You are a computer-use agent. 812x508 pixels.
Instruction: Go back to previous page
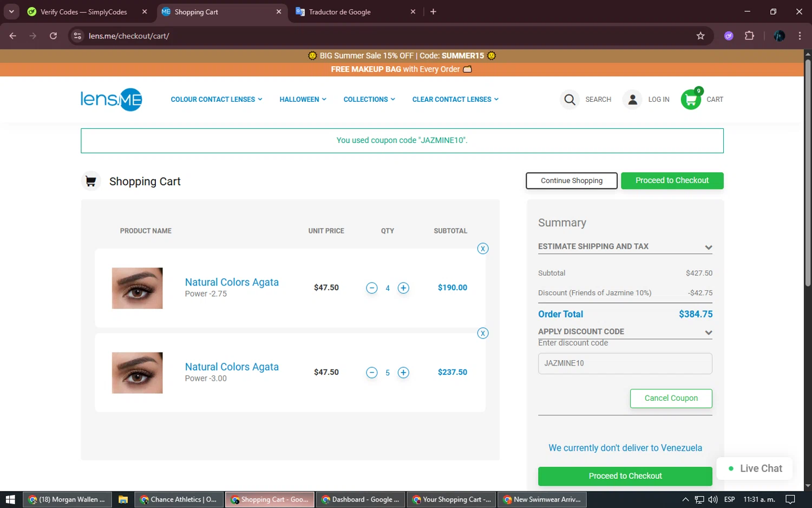click(x=13, y=36)
